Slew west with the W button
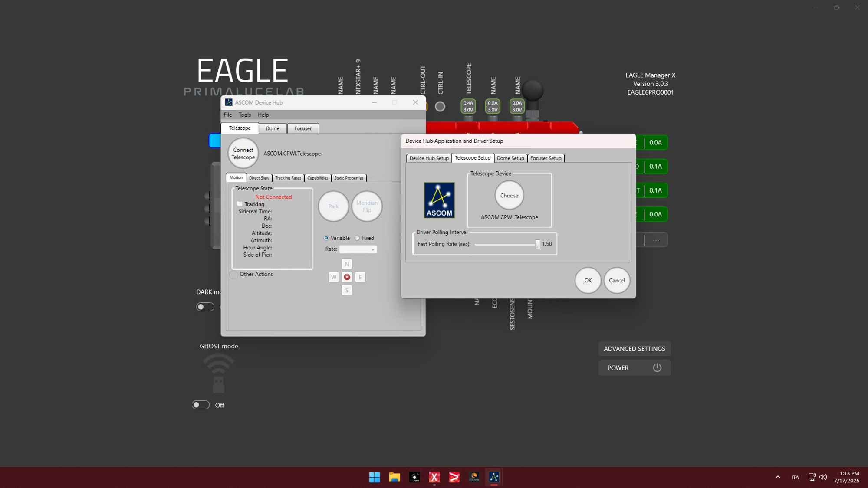Image resolution: width=868 pixels, height=488 pixels. (333, 277)
